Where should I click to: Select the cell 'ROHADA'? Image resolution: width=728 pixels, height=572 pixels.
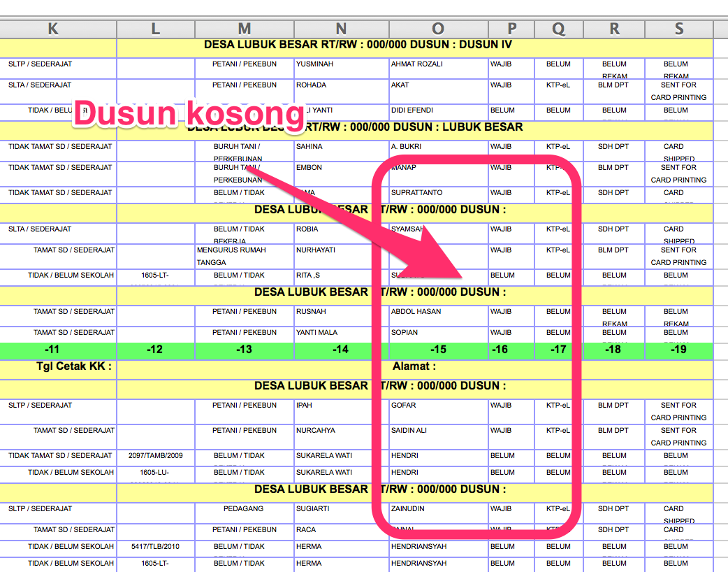point(341,92)
